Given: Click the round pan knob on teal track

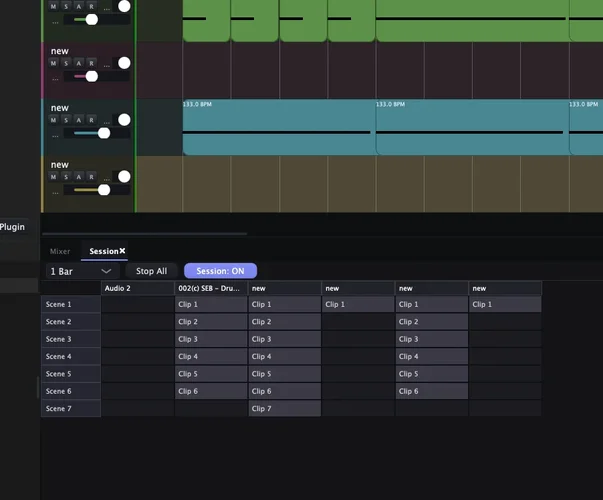Looking at the screenshot, I should [x=124, y=120].
